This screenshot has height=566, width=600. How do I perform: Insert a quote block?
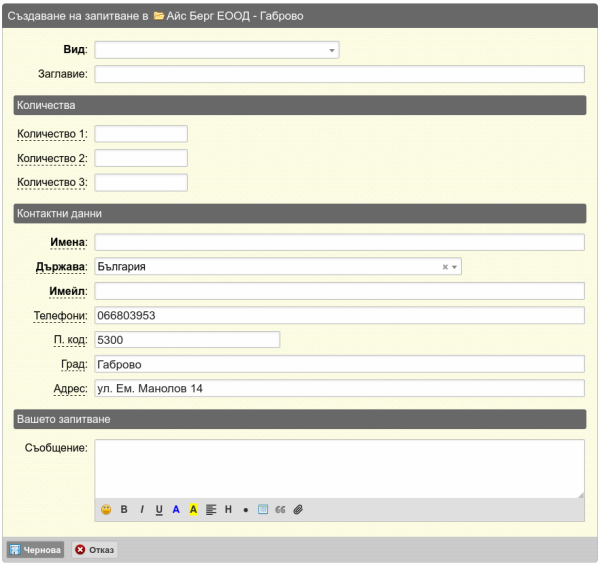click(x=280, y=509)
